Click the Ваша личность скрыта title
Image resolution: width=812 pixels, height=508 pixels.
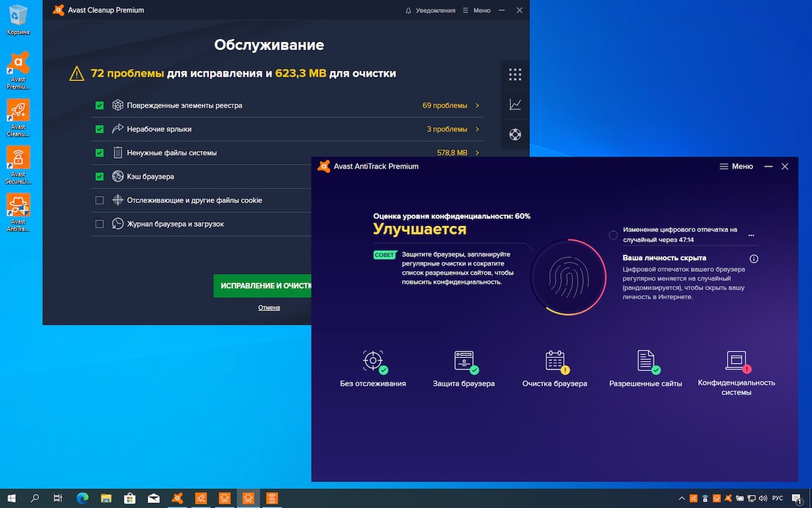tap(664, 258)
